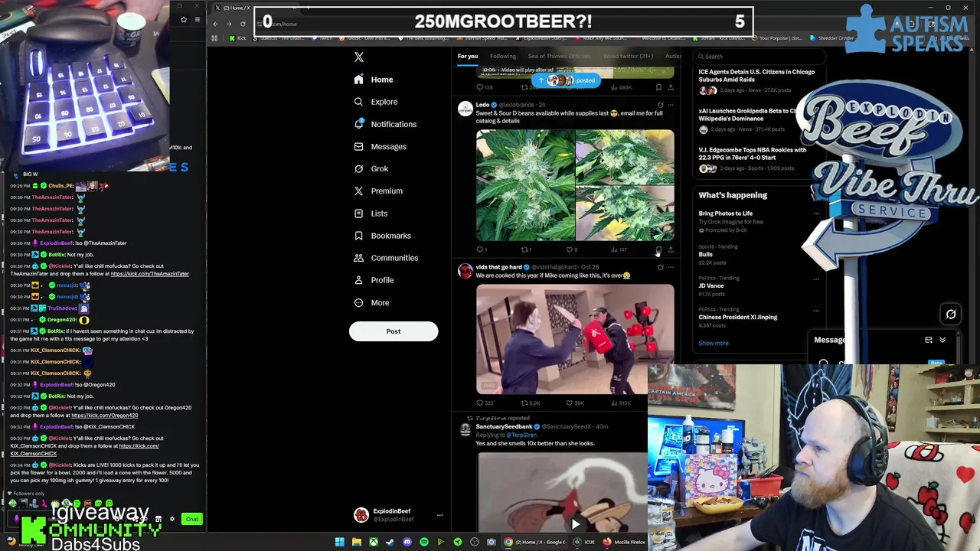Play the SanctuarySeedbank reply video
Viewport: 980px width, 551px height.
click(575, 524)
